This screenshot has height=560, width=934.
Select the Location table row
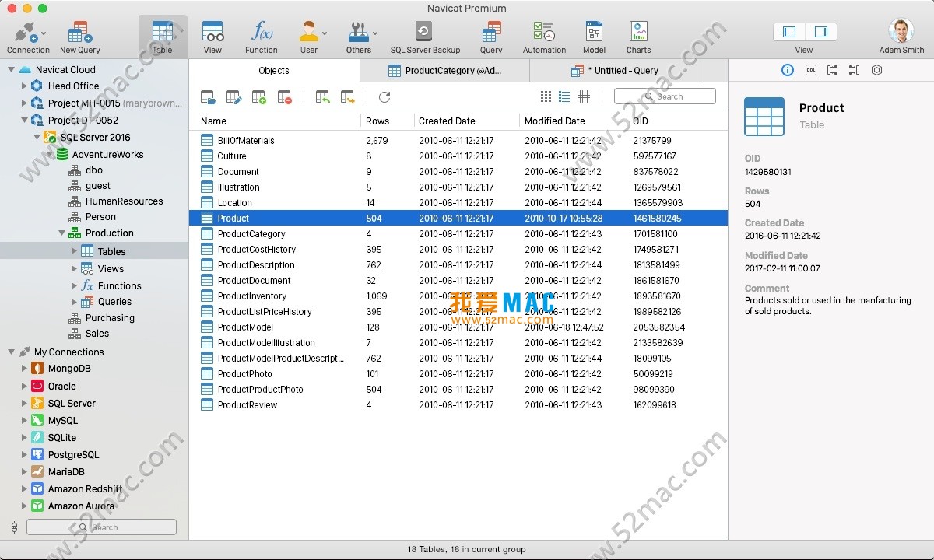point(458,203)
